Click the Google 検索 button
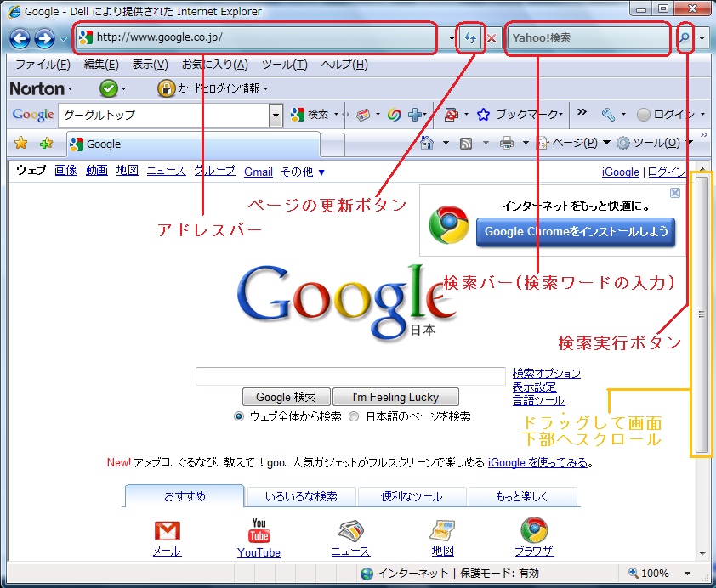Screen dimensions: 716x588 click(x=286, y=397)
